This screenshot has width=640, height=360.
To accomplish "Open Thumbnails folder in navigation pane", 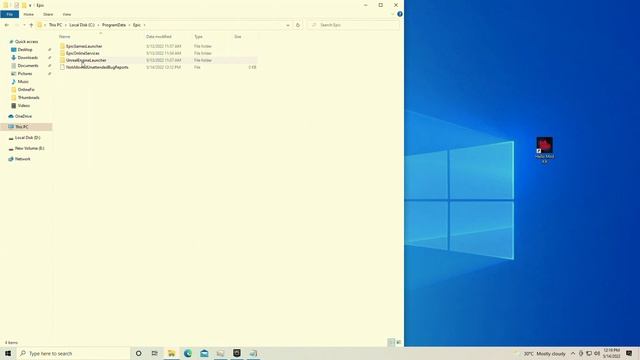I will 28,98.
